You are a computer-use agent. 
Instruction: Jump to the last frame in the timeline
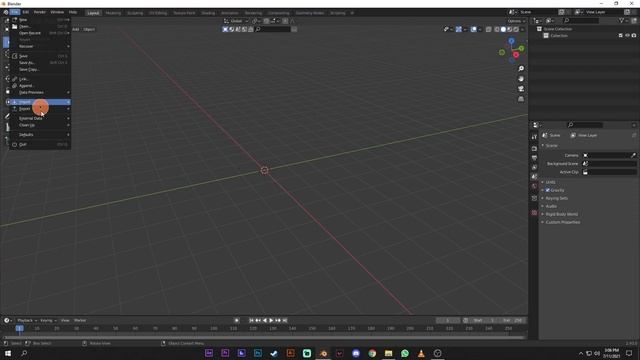click(285, 320)
